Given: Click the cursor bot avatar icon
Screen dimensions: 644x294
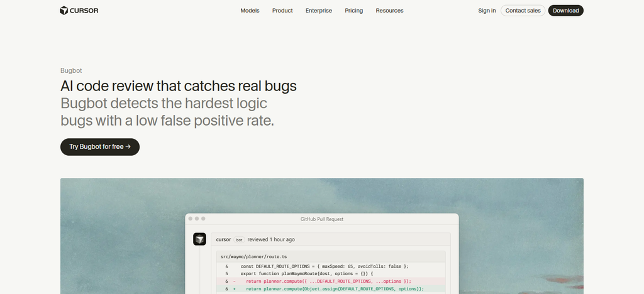Looking at the screenshot, I should coord(199,239).
